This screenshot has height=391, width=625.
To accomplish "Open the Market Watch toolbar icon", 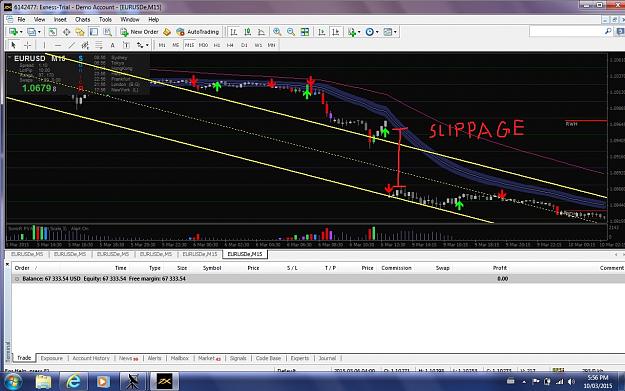I will pyautogui.click(x=53, y=31).
